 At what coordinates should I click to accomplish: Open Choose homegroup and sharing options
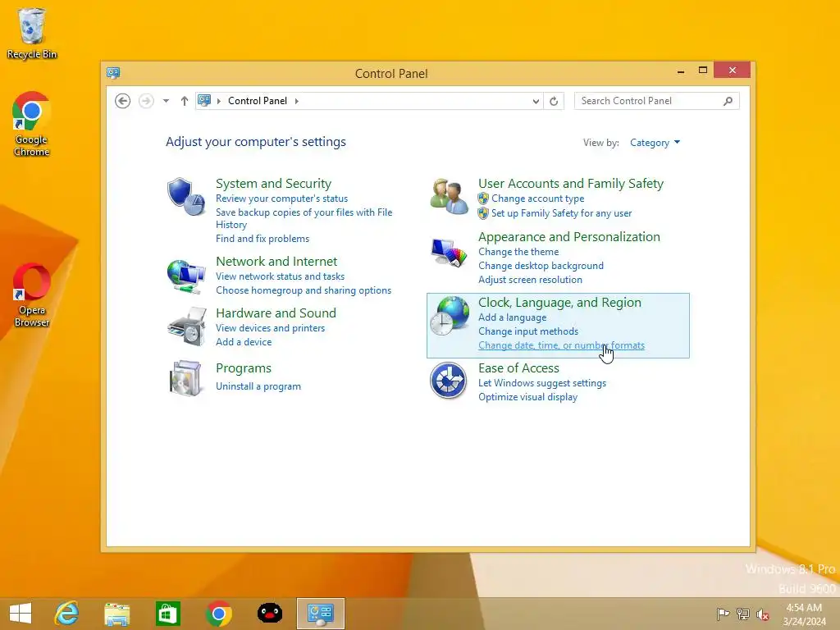304,290
